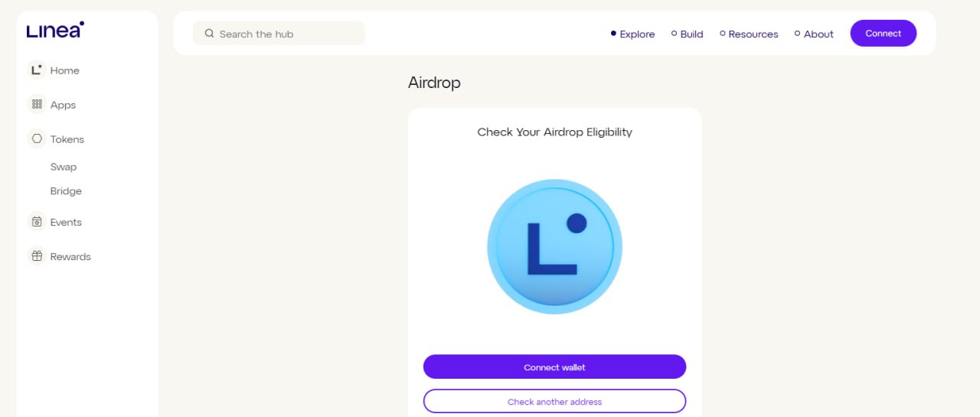Screen dimensions: 980x417
Task: Focus the Search the hub field
Action: (279, 34)
